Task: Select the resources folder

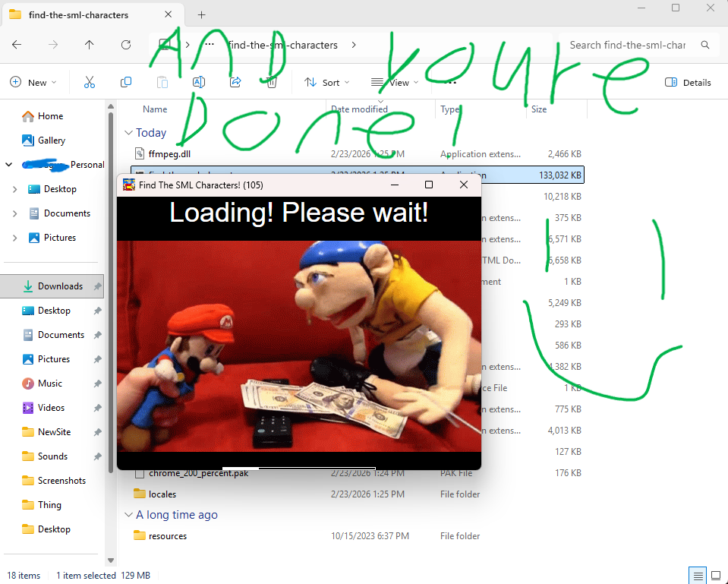Action: 168,536
